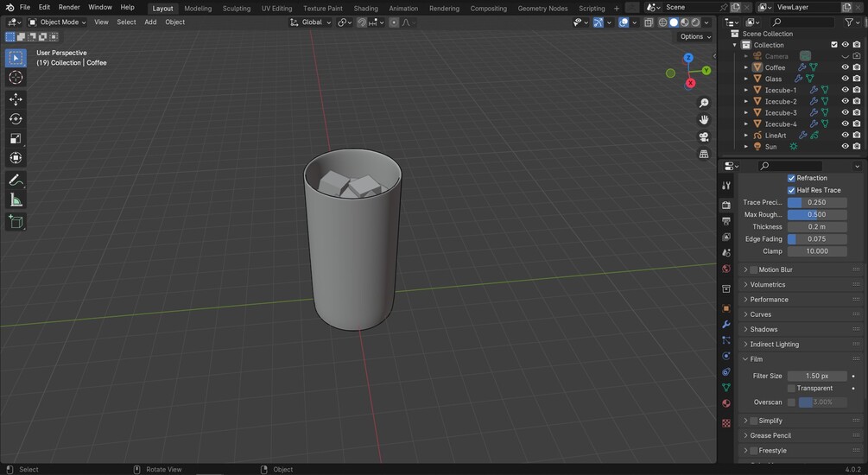Expand the Indirect Lighting section
The height and width of the screenshot is (475, 868).
(x=774, y=344)
